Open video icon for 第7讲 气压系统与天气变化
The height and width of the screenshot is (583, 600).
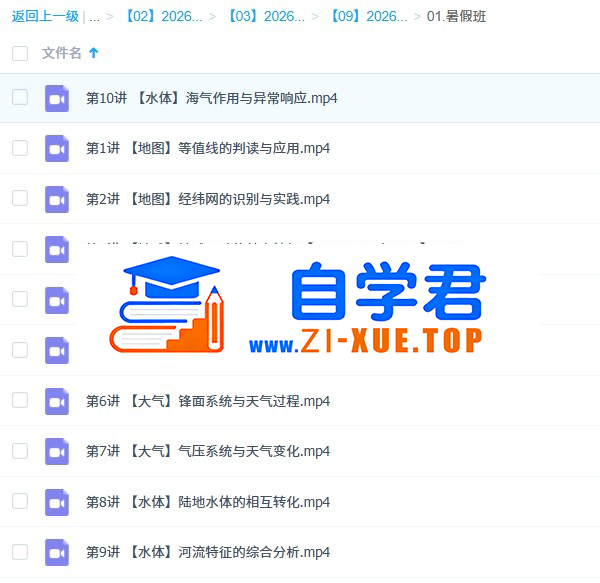point(57,451)
